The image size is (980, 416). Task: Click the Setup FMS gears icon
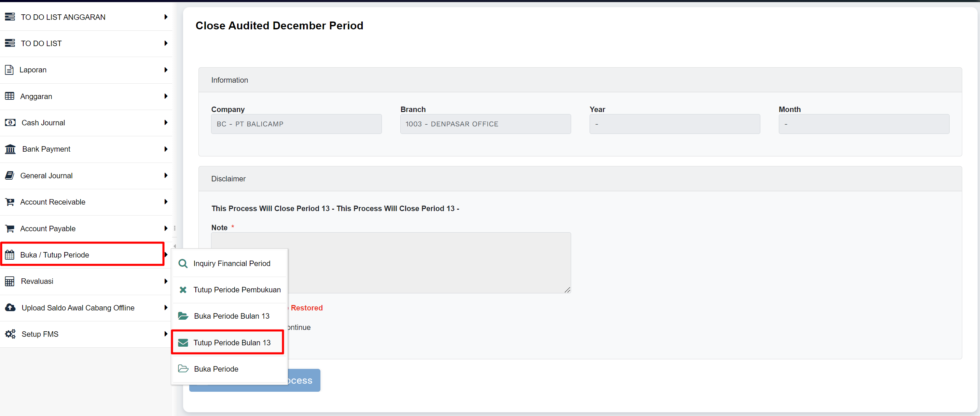click(x=10, y=334)
